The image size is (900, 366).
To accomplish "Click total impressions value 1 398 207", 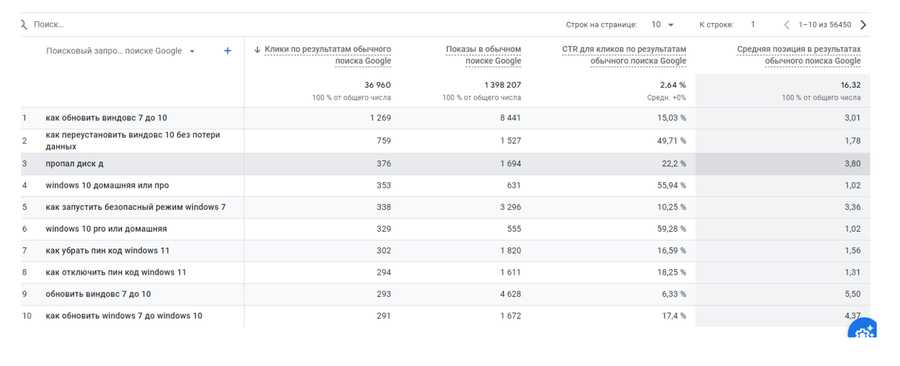I will (503, 85).
